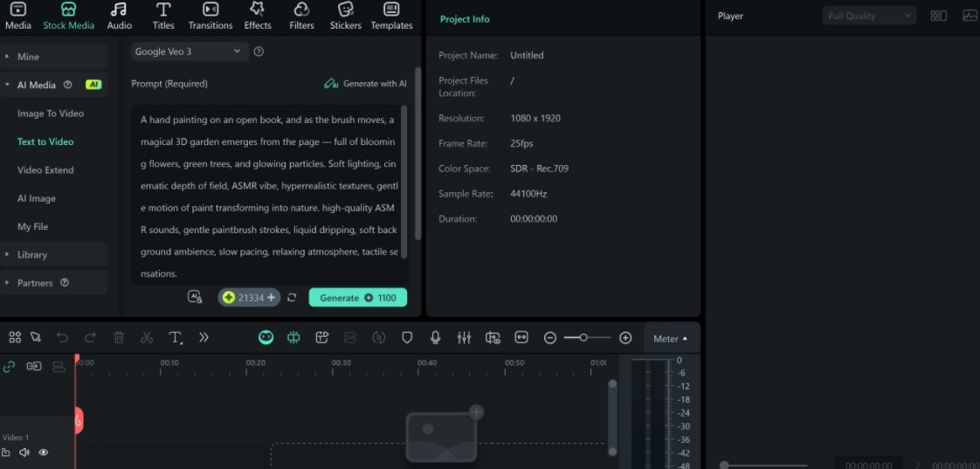980x469 pixels.
Task: Open the Templates tab
Action: pyautogui.click(x=392, y=17)
